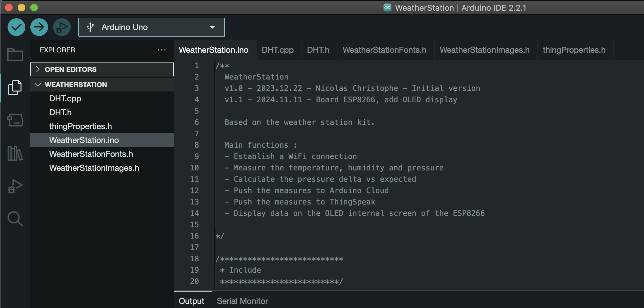Click the v1.1 Board ESP8266 comment line
The height and width of the screenshot is (308, 644).
tap(341, 100)
